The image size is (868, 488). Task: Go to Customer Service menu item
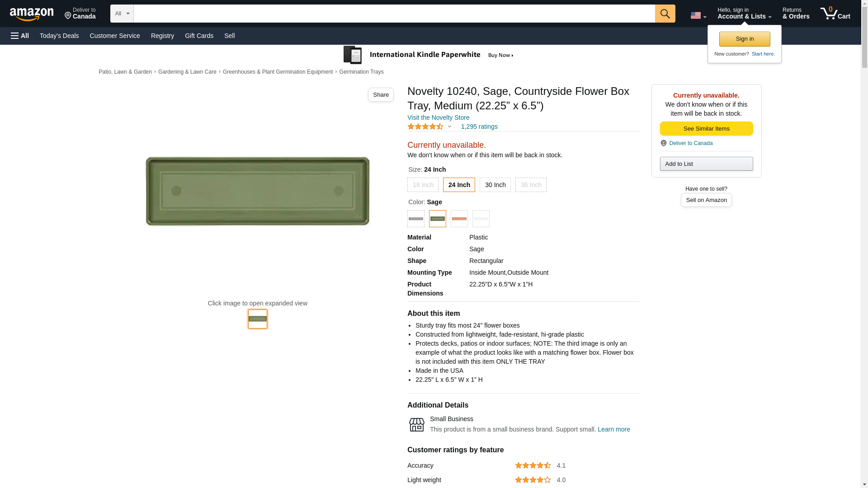(x=115, y=36)
